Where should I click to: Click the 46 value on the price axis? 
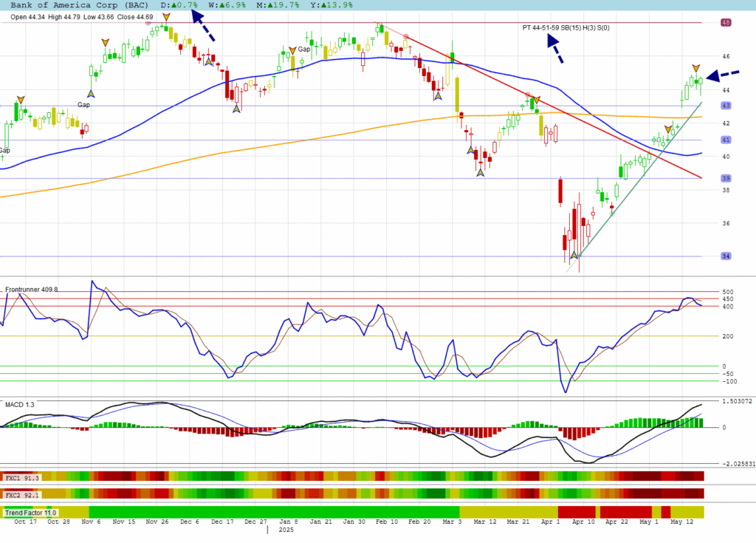coord(726,56)
